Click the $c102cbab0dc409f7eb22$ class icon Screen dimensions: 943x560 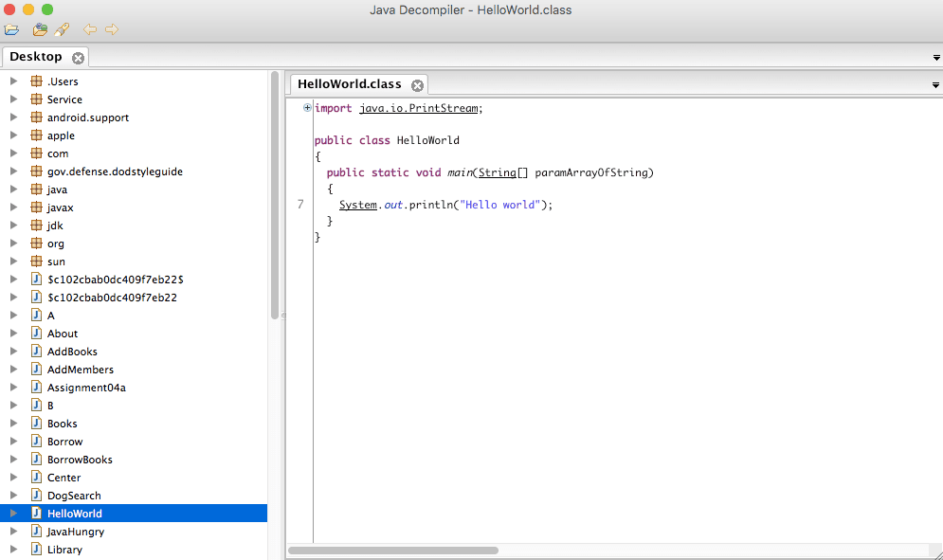tap(37, 280)
